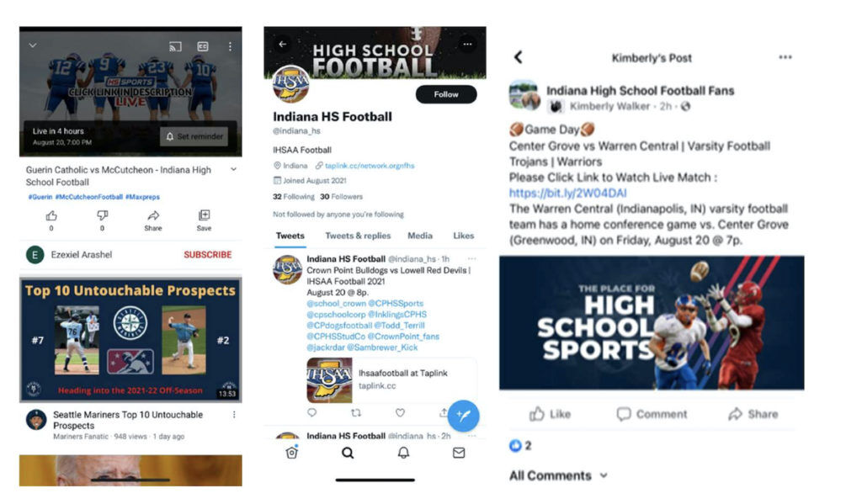The height and width of the screenshot is (504, 862).
Task: Expand the Guerin Catholic vs McCutcheon description
Action: (x=234, y=169)
